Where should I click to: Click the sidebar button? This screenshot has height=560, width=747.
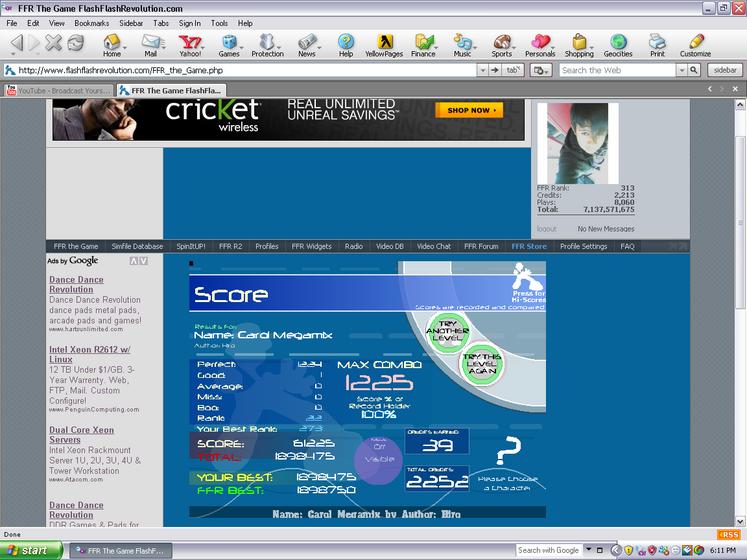click(x=725, y=70)
